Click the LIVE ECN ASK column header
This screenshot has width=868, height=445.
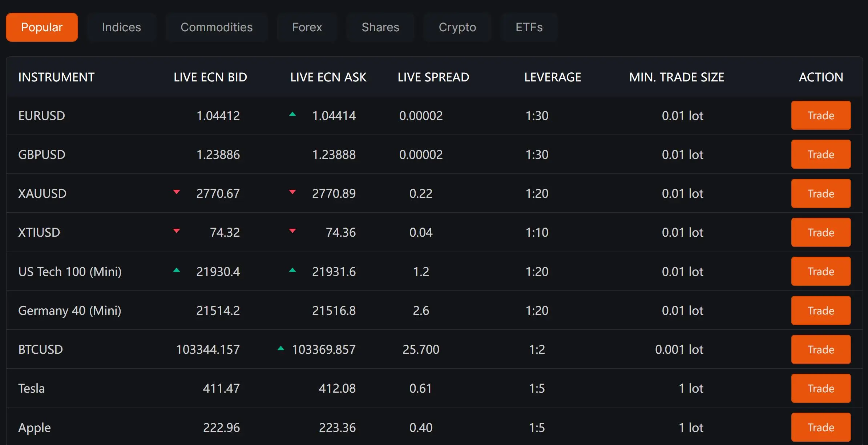click(328, 77)
